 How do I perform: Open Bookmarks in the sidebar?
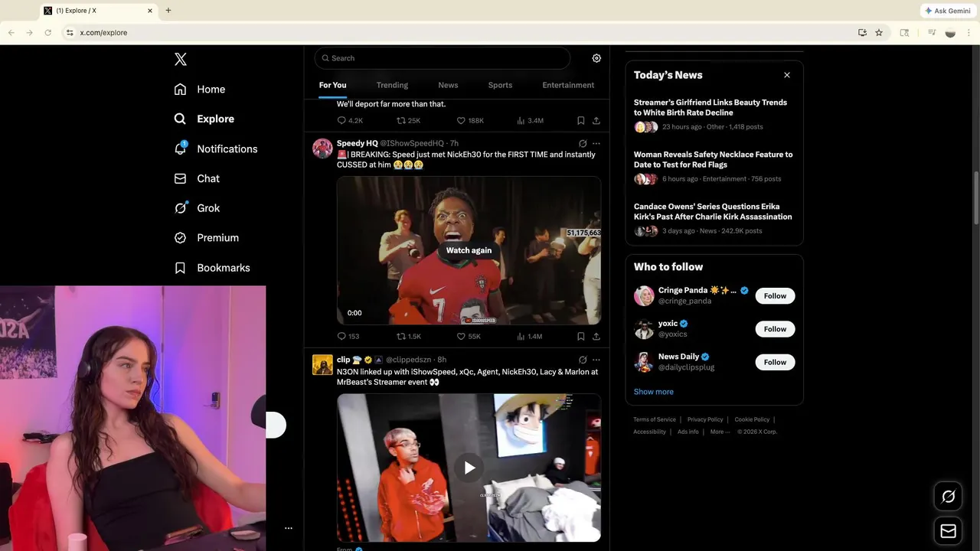pyautogui.click(x=212, y=268)
